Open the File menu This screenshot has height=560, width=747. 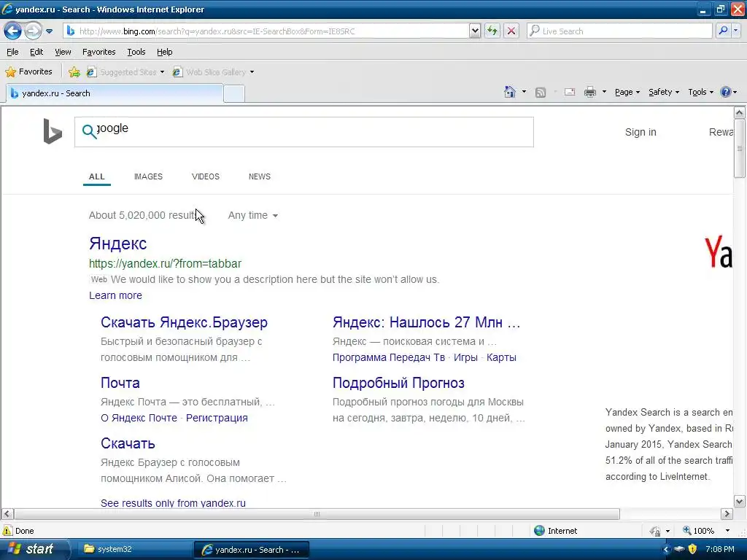coord(13,52)
